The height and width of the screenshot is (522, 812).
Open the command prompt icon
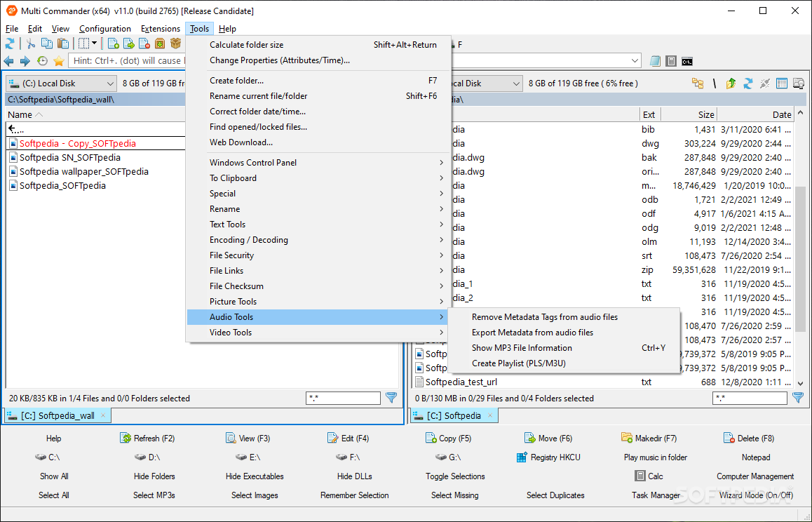tap(687, 61)
